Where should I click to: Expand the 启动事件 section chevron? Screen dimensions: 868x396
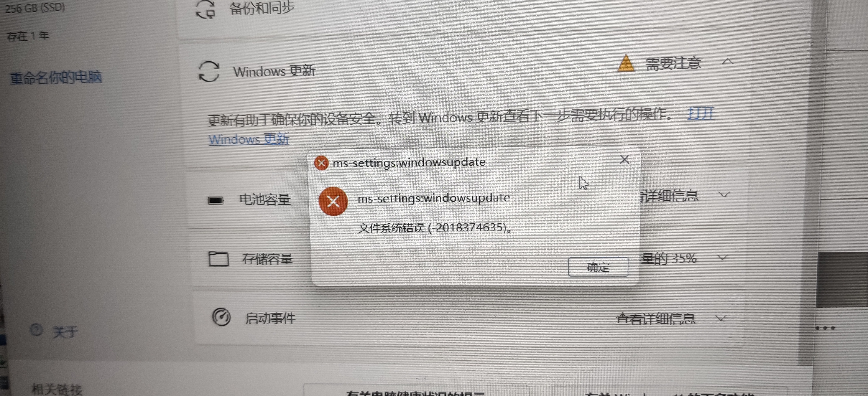pos(720,318)
